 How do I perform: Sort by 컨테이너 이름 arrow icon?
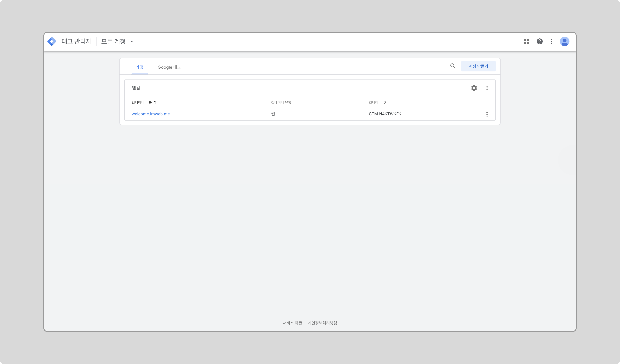click(155, 102)
